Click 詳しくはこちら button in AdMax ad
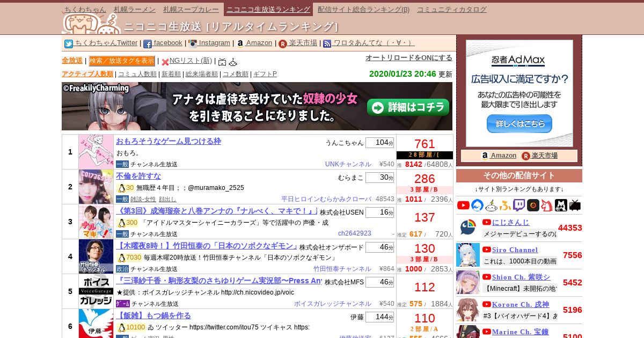The image size is (644, 338). coord(519,123)
